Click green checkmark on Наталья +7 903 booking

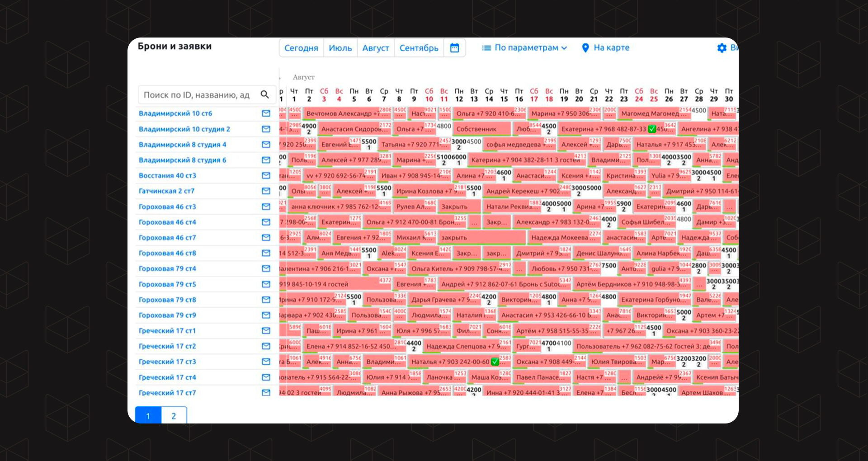pyautogui.click(x=495, y=362)
